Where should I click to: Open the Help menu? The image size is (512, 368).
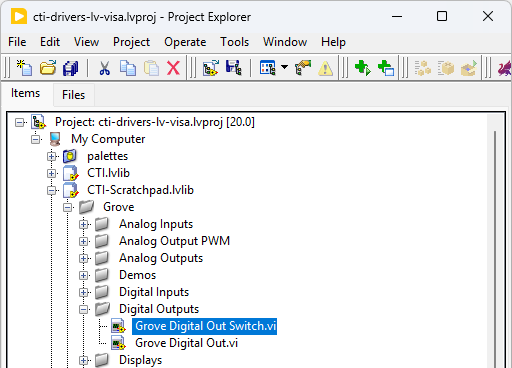click(x=333, y=42)
